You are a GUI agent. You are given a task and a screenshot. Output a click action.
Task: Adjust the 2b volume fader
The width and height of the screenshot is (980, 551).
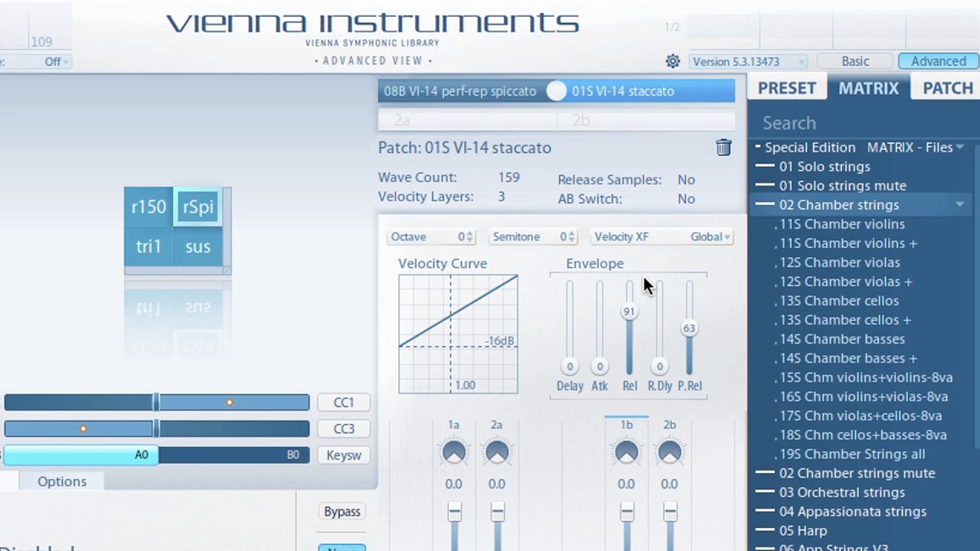point(670,513)
